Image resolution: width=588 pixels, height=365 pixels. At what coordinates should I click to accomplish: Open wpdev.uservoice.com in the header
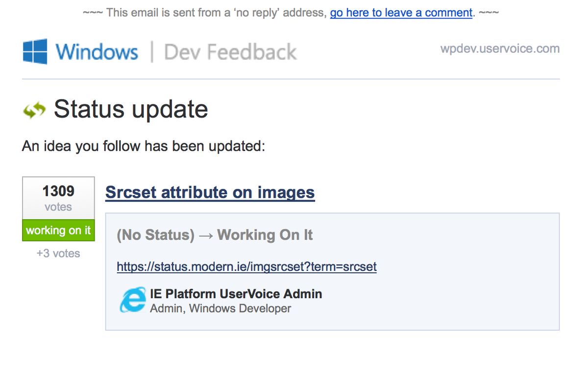tap(499, 49)
